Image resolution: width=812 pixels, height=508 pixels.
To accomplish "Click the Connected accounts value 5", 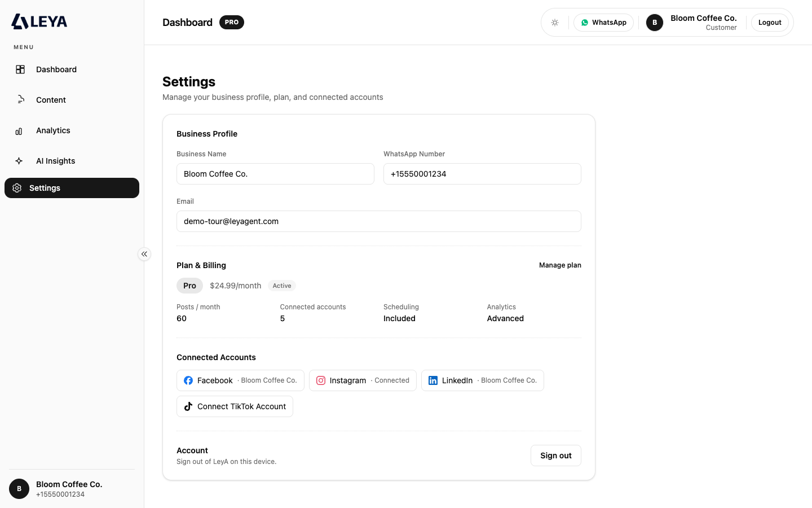I will click(x=283, y=318).
